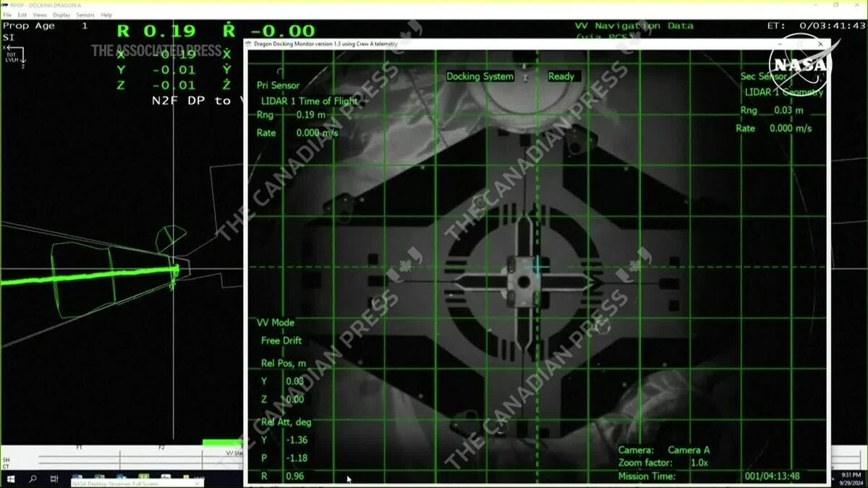Open the Display menu in RPOP
Screen dimensions: 868x488
(x=61, y=14)
